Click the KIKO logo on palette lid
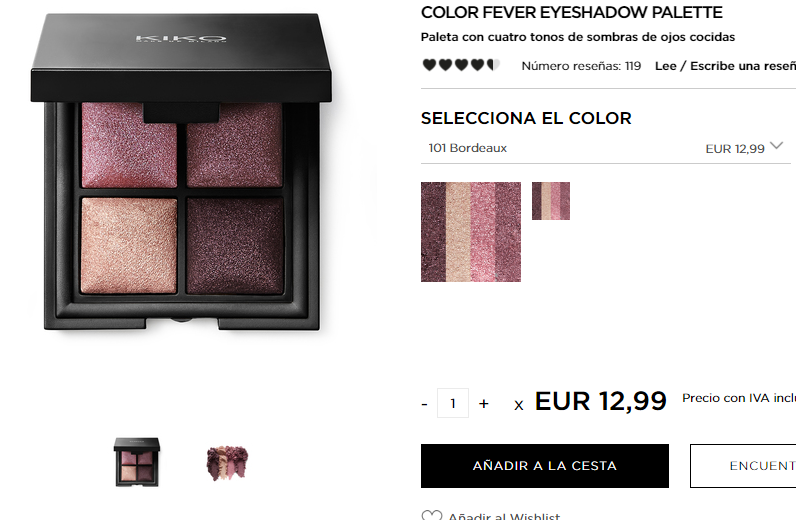This screenshot has height=520, width=796. click(181, 39)
